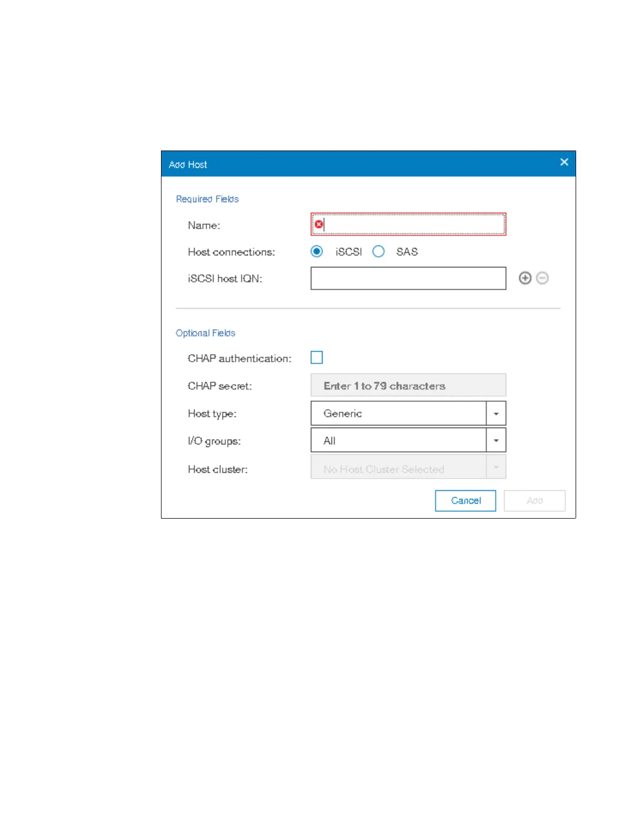Viewport: 644px width, 834px height.
Task: Click the Host type label
Action: (212, 414)
